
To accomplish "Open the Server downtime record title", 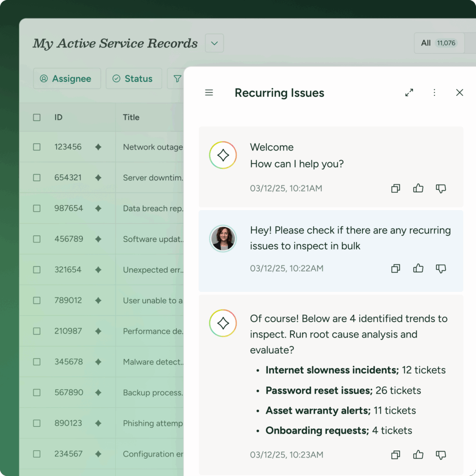I will point(153,178).
